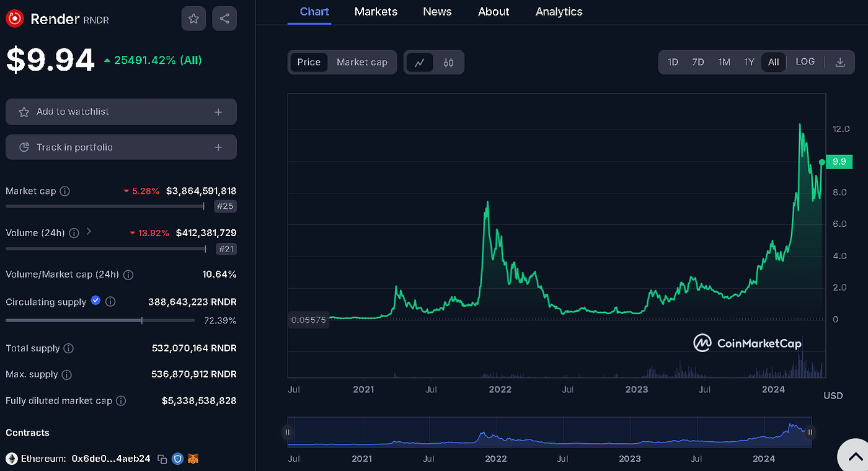This screenshot has width=868, height=471.
Task: Open the About tab
Action: pos(494,12)
